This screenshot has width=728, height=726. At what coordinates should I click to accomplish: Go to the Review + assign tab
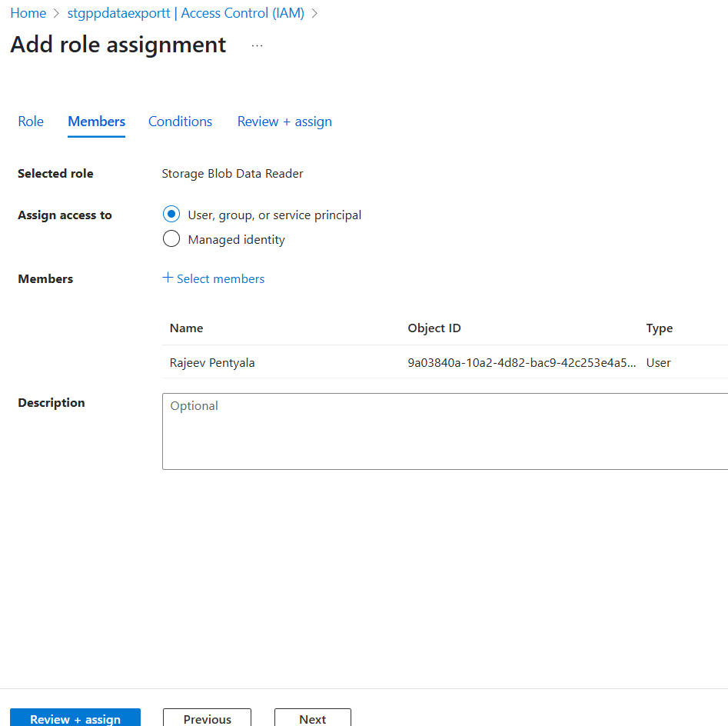click(284, 122)
